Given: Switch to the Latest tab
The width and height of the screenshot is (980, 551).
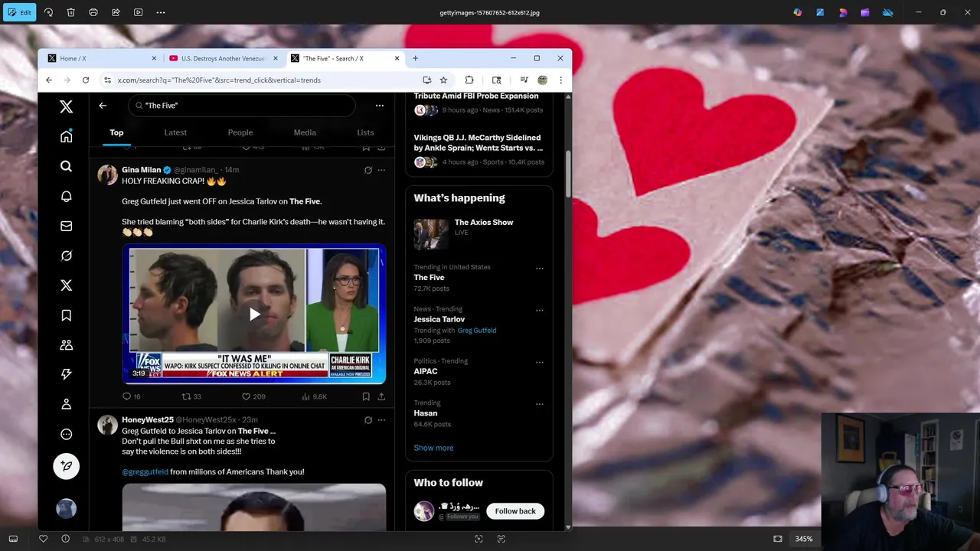Looking at the screenshot, I should [x=175, y=132].
